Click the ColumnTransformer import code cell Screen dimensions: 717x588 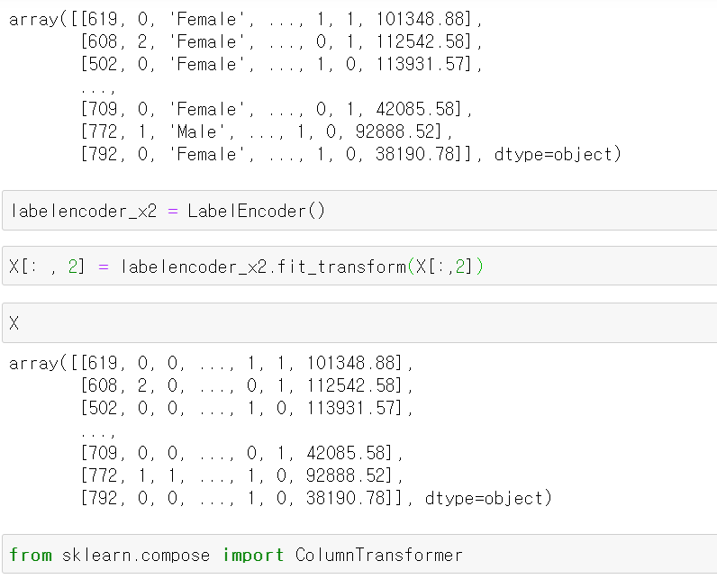pyautogui.click(x=359, y=554)
